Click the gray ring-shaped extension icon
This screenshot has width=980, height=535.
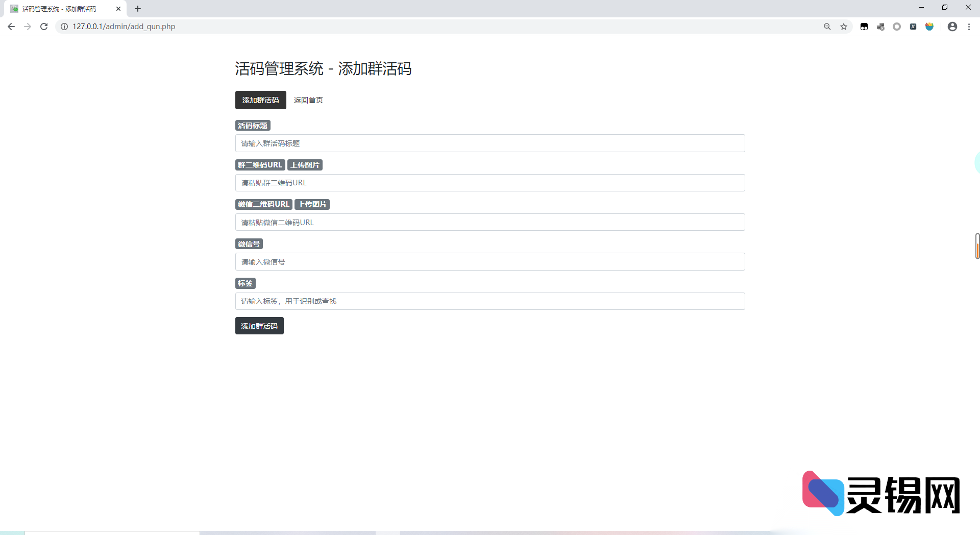point(897,26)
